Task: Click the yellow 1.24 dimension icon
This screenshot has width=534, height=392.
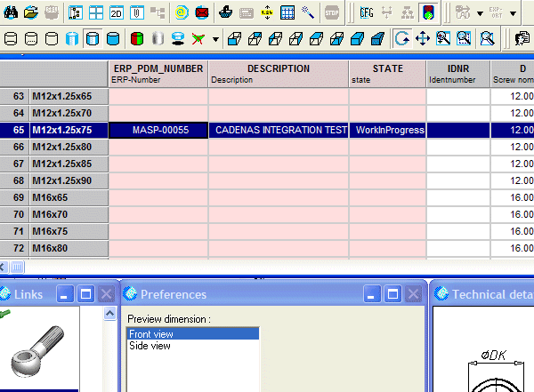Action: click(x=267, y=13)
